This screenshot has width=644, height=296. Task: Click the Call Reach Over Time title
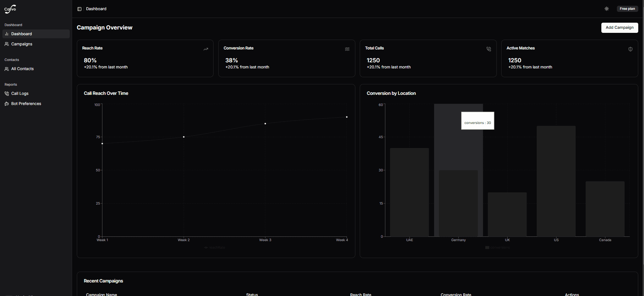point(106,93)
